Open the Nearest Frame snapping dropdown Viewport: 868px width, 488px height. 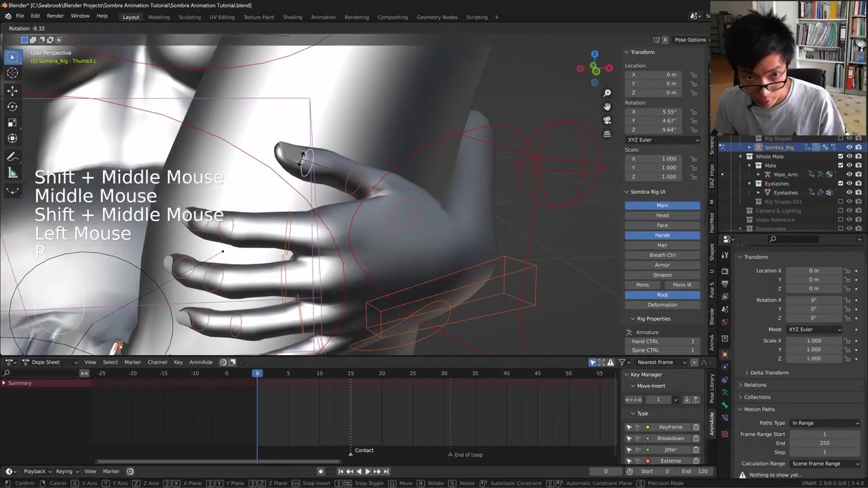tap(660, 362)
